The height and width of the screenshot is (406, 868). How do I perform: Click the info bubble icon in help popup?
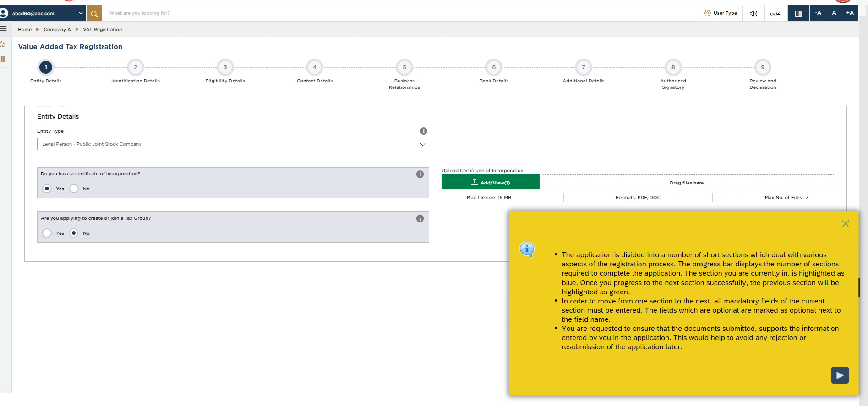pos(527,250)
